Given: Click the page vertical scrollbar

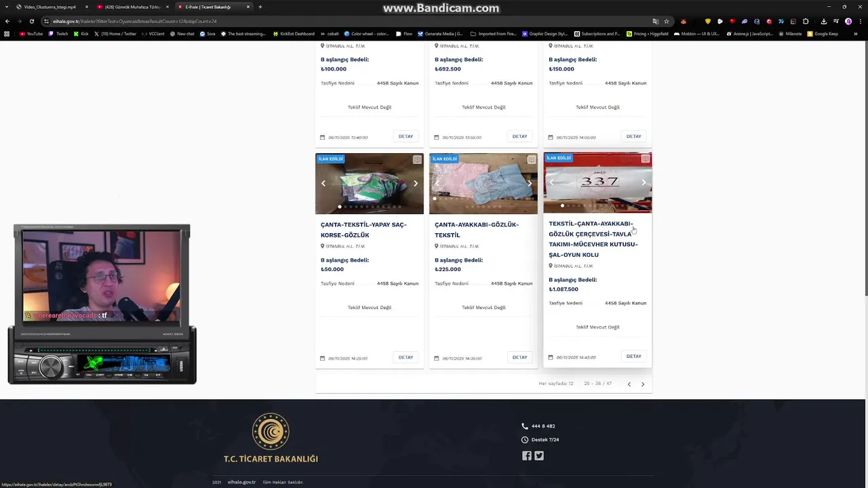Looking at the screenshot, I should pos(865,168).
